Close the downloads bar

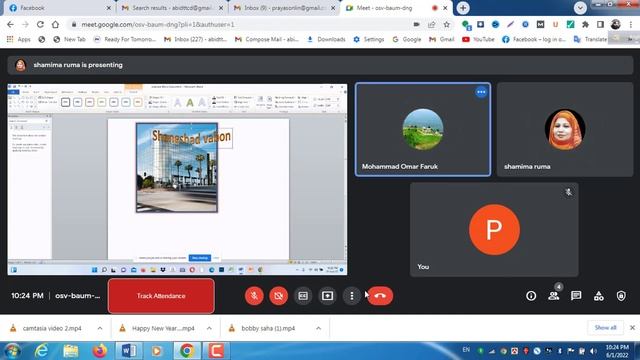[632, 328]
